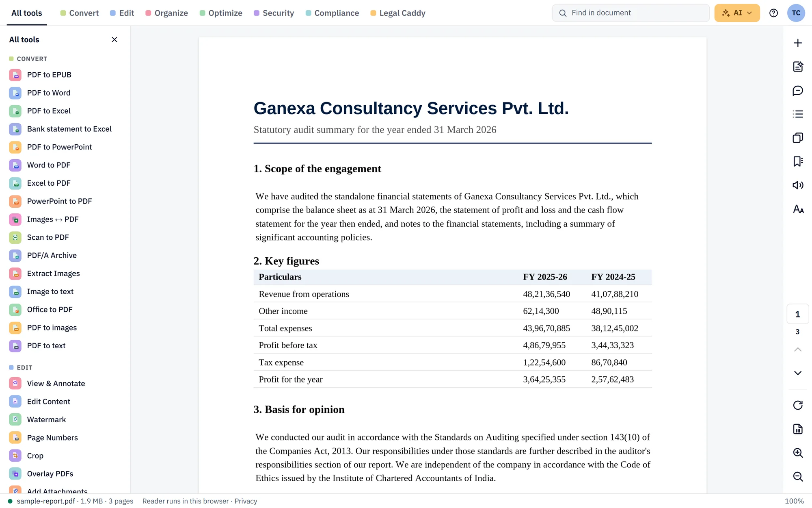Open the text size Aa icon
The image size is (812, 508).
(798, 209)
